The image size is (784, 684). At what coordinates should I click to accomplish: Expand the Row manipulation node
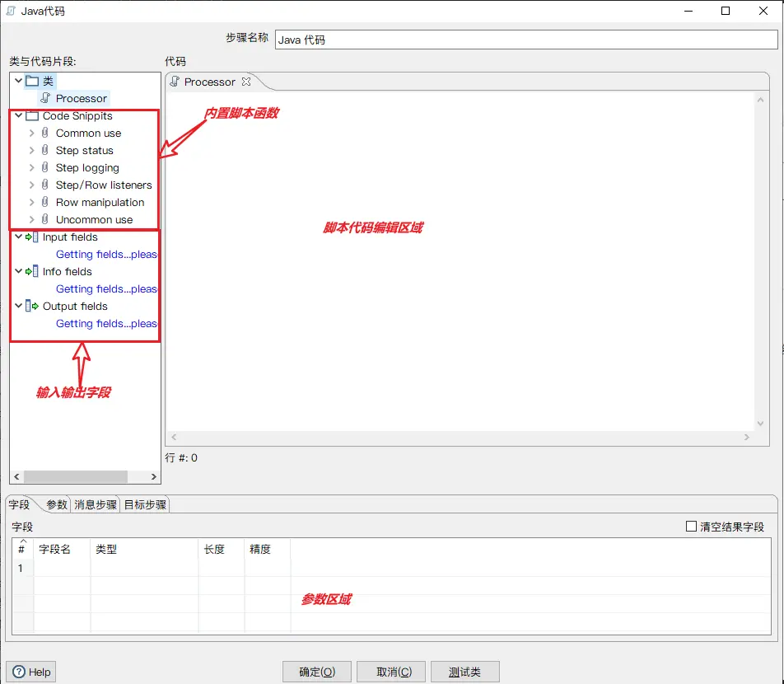31,202
